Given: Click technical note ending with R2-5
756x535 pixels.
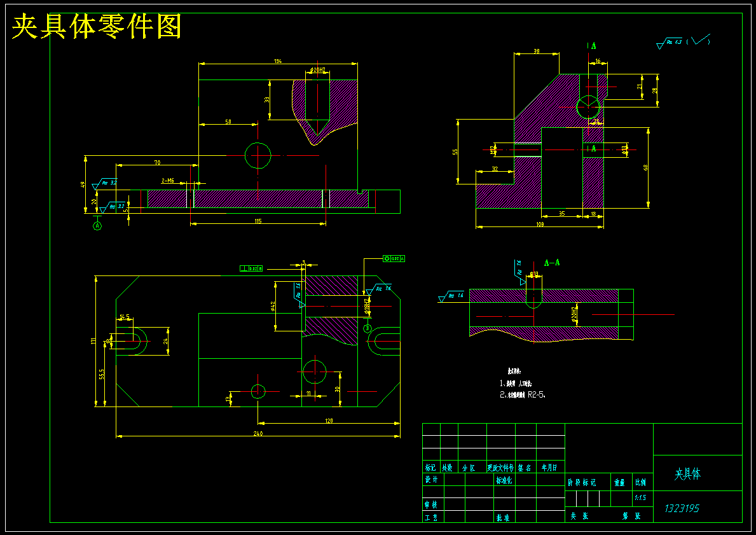Looking at the screenshot, I should pos(523,394).
